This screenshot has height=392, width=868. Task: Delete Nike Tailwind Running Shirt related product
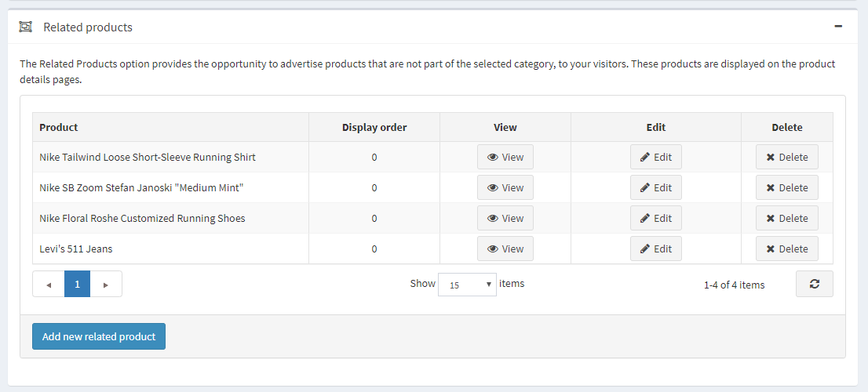point(786,157)
